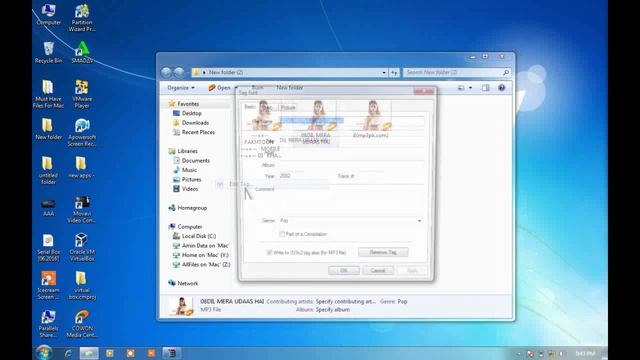
Task: Click the Apply button in Tag Edit
Action: pyautogui.click(x=412, y=270)
